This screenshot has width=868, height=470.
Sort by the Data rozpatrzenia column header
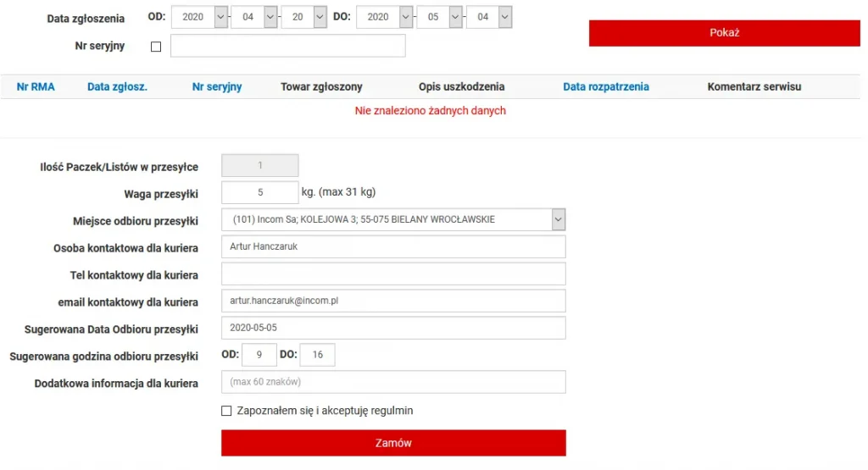[x=606, y=86]
